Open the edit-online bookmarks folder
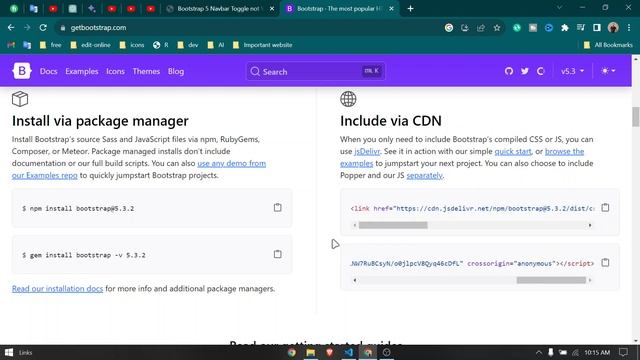The width and height of the screenshot is (640, 360). 90,45
